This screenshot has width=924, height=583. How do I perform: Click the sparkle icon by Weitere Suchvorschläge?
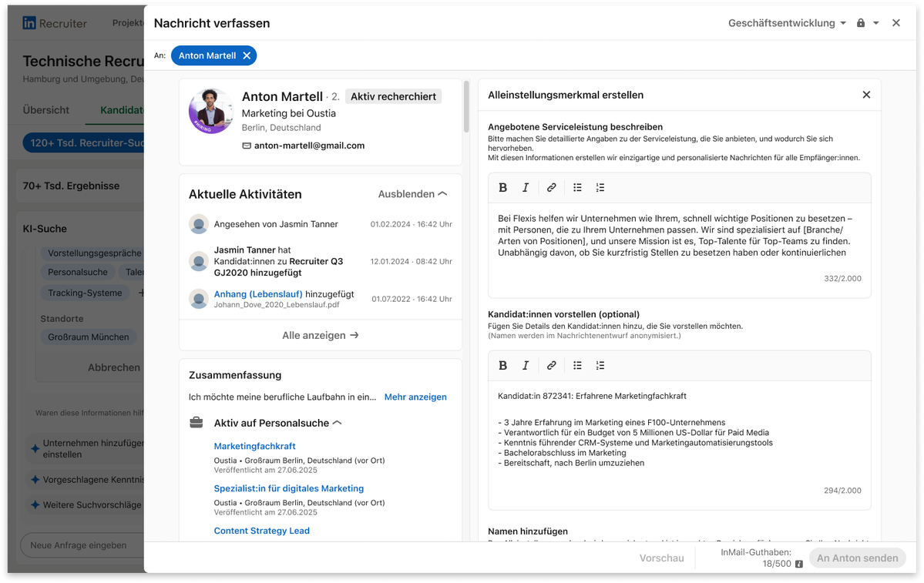coord(35,504)
